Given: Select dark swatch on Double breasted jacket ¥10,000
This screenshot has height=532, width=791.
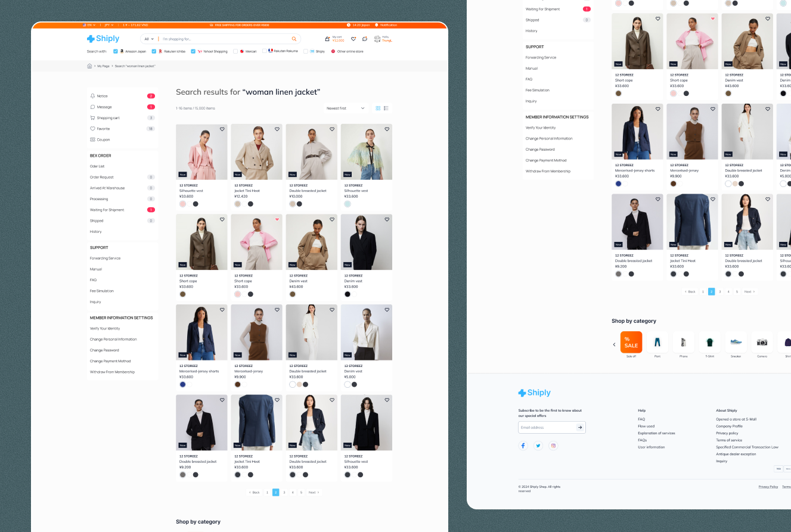Looking at the screenshot, I should pyautogui.click(x=299, y=204).
